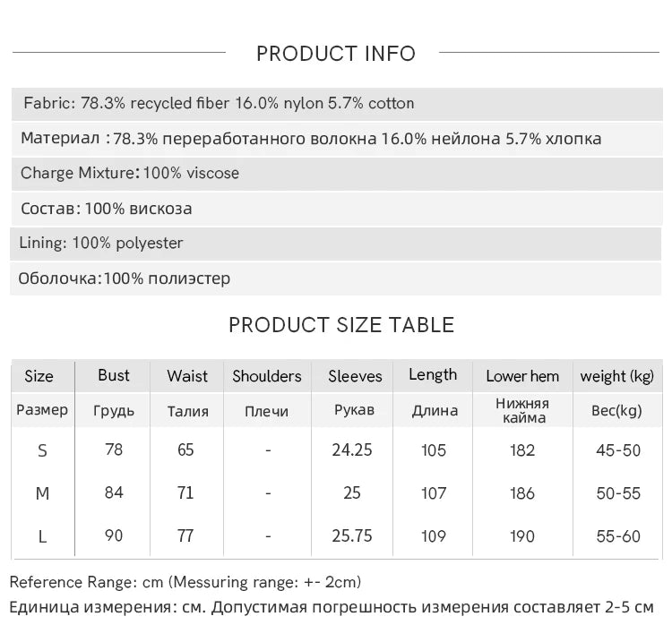Click the Size column header

pos(39,376)
